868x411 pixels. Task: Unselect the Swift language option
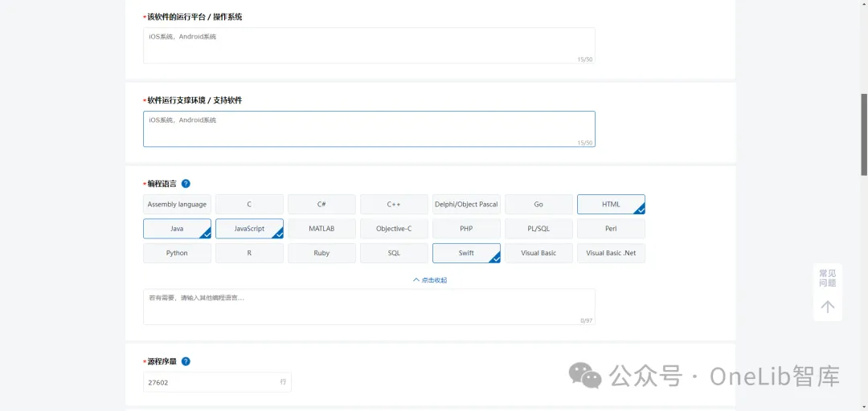pos(466,253)
